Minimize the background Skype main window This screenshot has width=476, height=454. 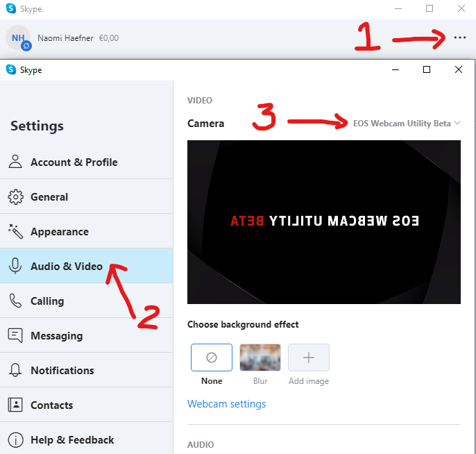click(x=398, y=8)
